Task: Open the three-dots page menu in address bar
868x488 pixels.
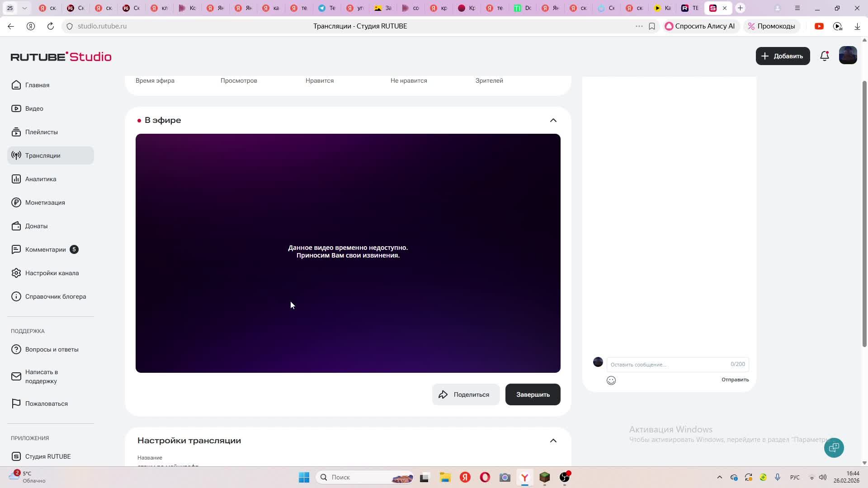Action: [x=639, y=26]
